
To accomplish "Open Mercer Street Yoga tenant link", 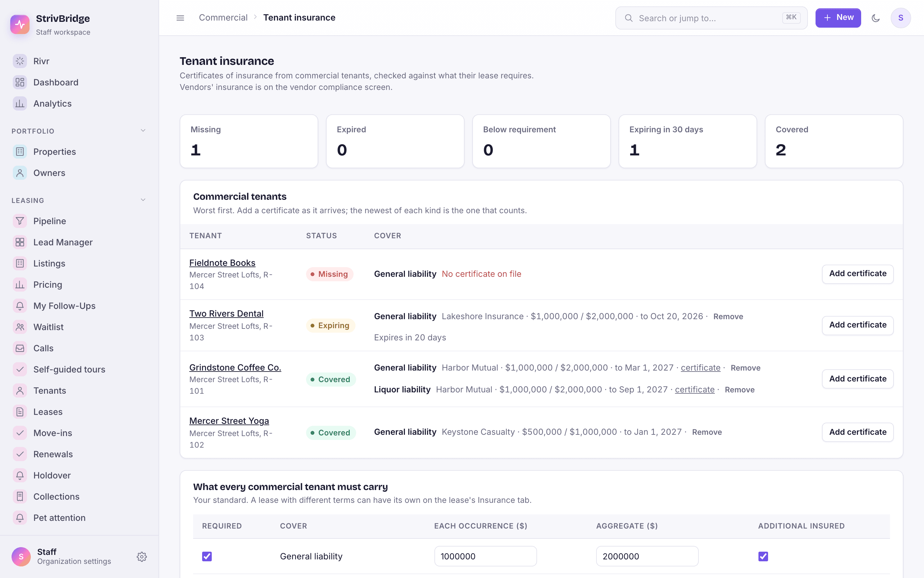I will coord(229,421).
